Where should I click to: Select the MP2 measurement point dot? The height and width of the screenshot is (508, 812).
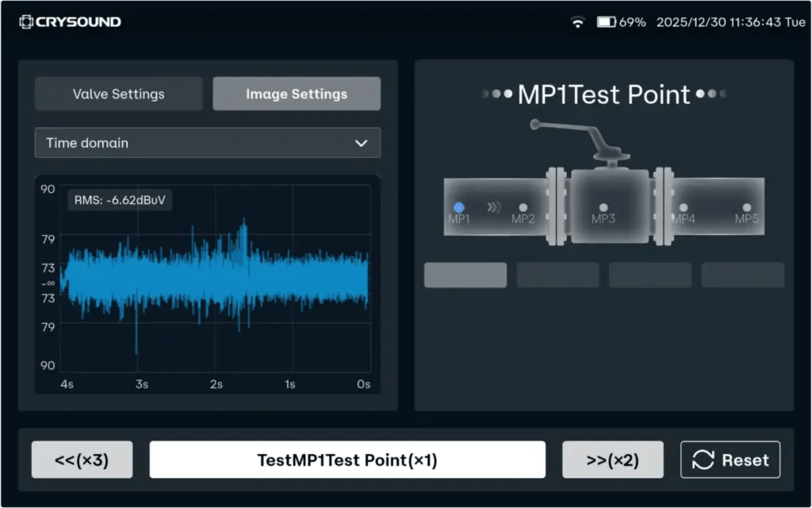coord(523,207)
